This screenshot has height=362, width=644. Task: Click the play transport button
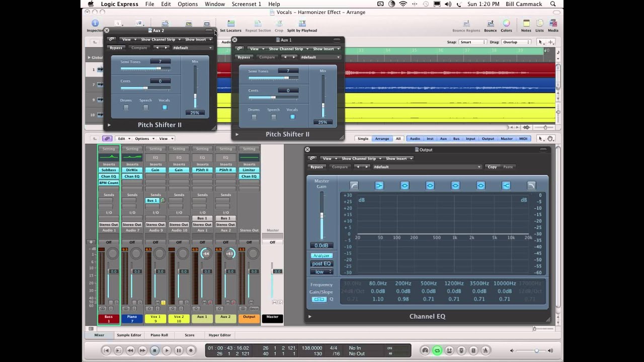[167, 350]
